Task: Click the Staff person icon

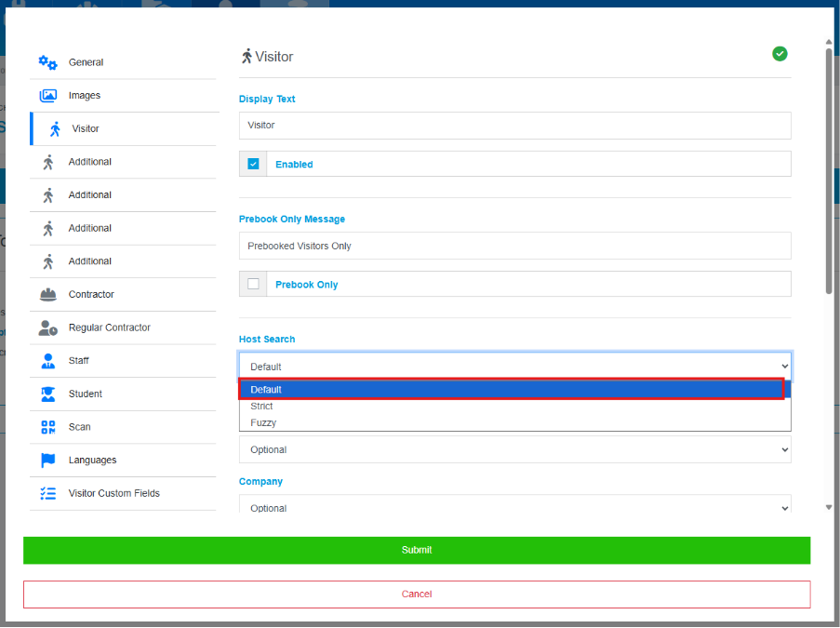Action: 47,361
